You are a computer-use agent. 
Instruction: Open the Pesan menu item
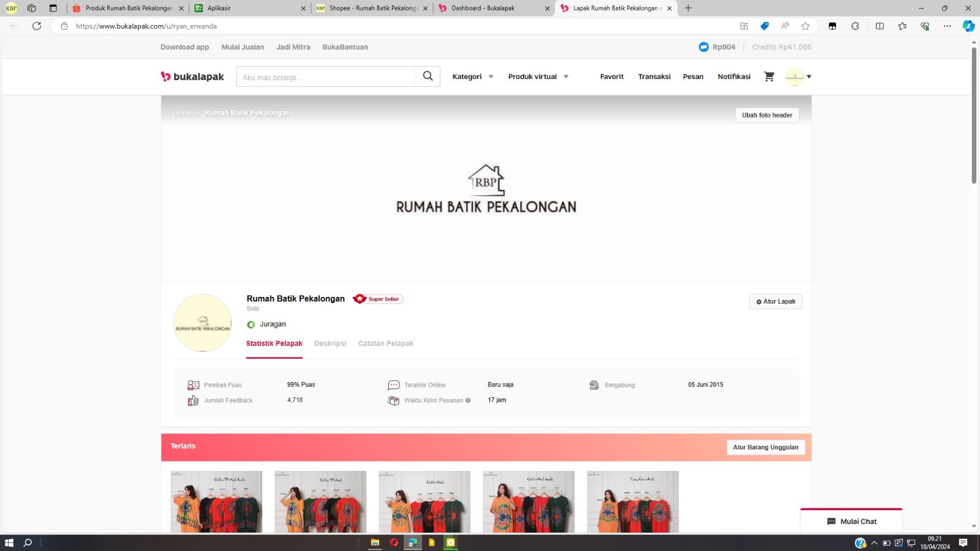(693, 77)
